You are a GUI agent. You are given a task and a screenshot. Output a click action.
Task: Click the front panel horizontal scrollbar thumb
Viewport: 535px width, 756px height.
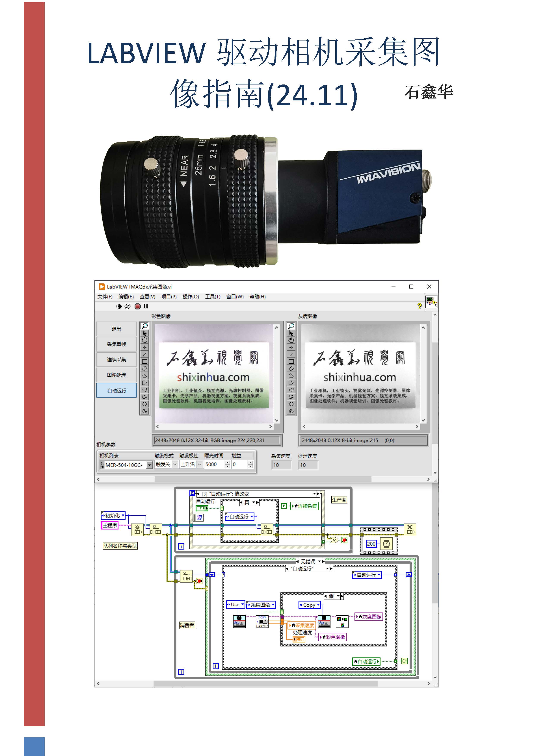[x=263, y=480]
